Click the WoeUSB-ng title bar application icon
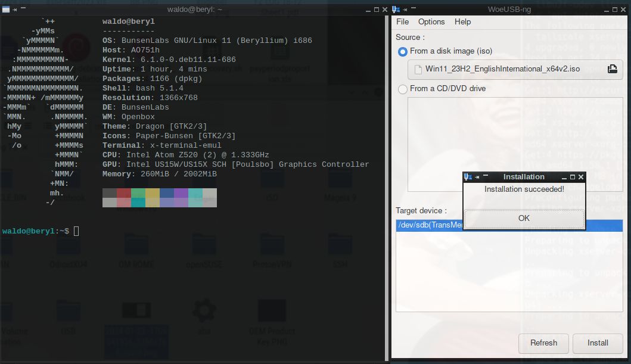 (395, 10)
